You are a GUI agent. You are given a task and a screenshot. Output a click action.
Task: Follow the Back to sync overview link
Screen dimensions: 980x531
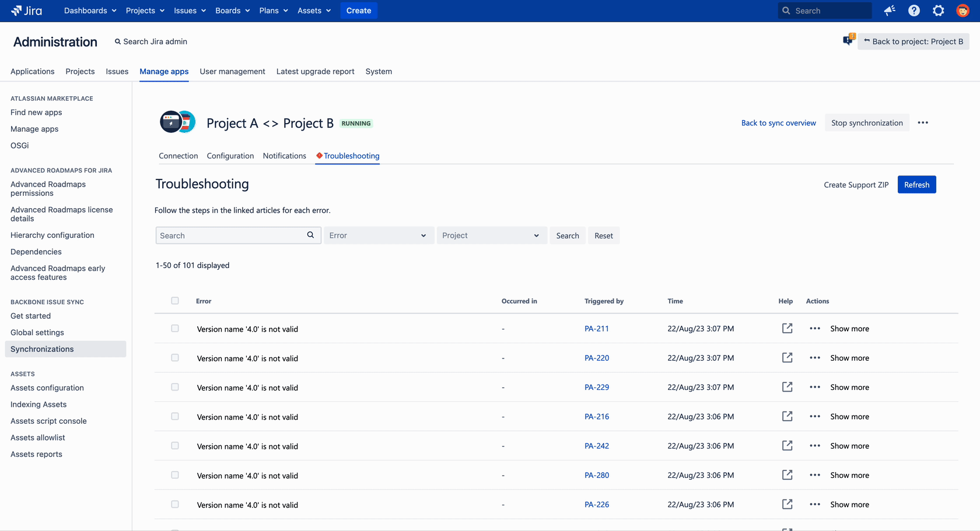point(778,123)
